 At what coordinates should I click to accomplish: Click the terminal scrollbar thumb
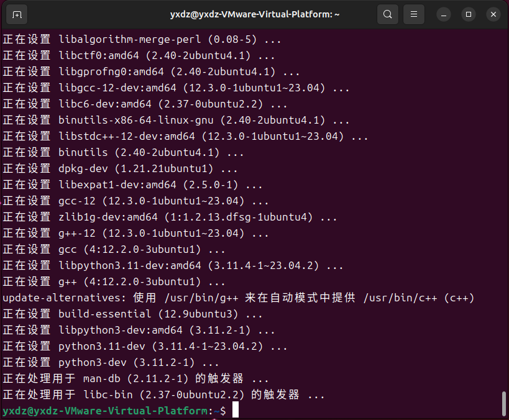(x=504, y=403)
